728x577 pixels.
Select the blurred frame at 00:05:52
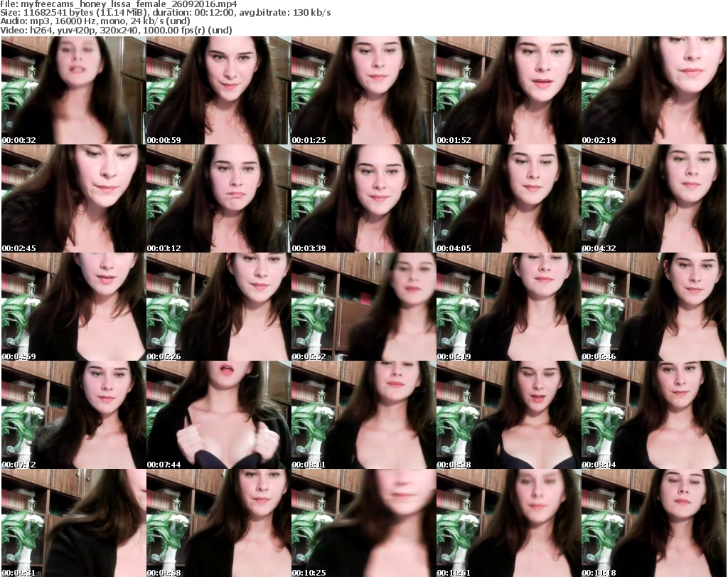tap(363, 307)
